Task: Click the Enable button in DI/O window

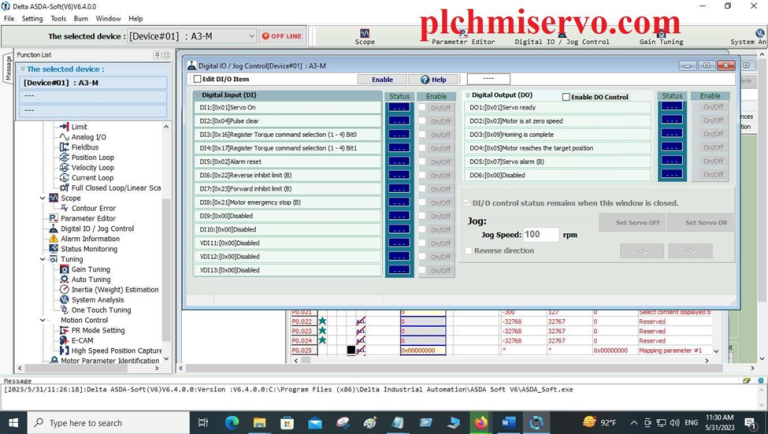Action: 382,79
